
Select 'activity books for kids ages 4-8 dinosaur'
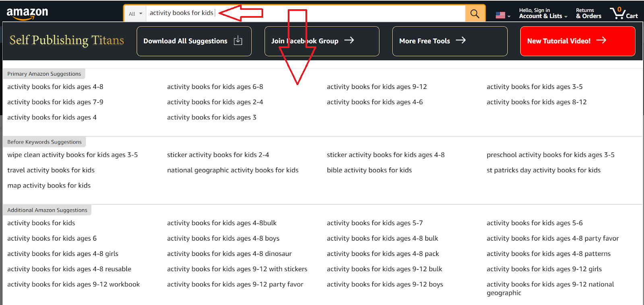(x=229, y=253)
